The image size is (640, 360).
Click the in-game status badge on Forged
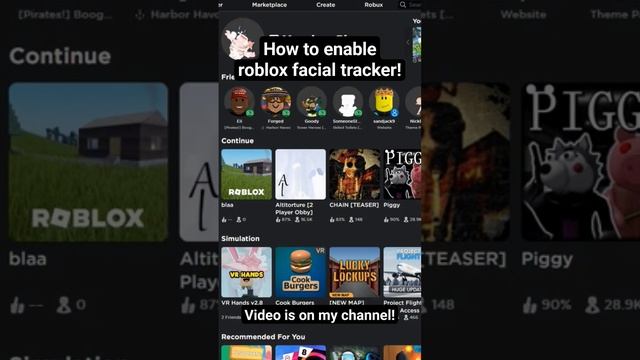[x=286, y=113]
